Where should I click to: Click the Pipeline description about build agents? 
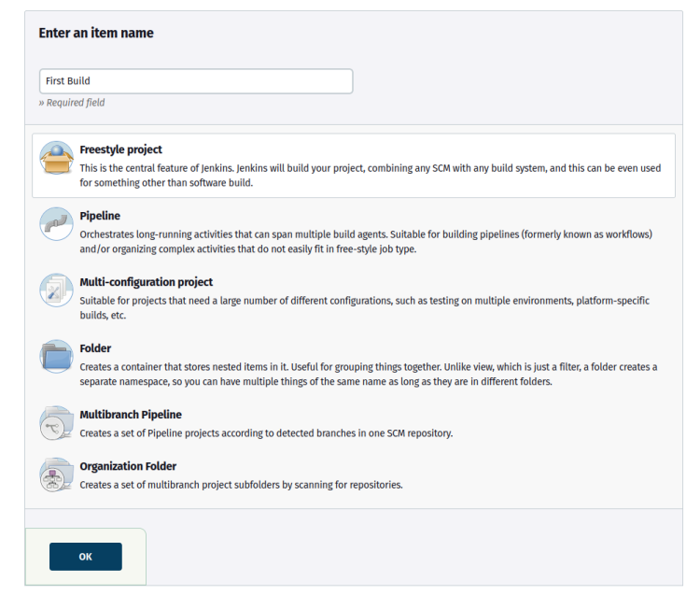click(366, 242)
